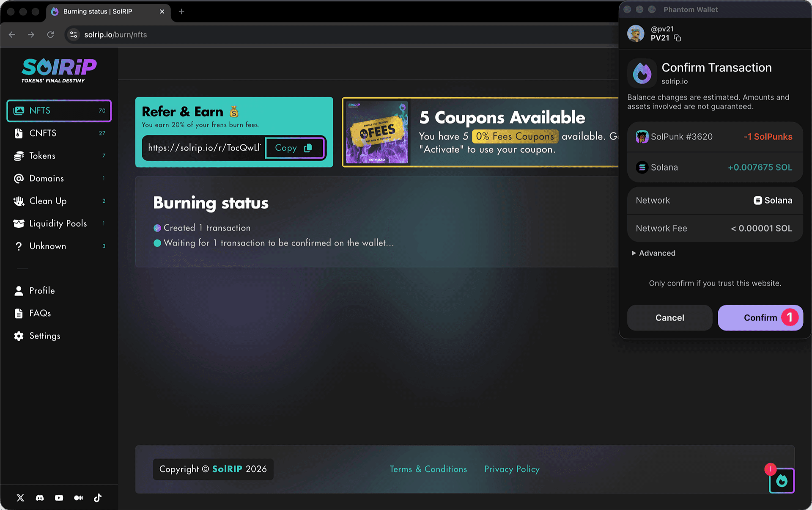The image size is (812, 510).
Task: Click the Solana network value in Phantom
Action: [773, 200]
